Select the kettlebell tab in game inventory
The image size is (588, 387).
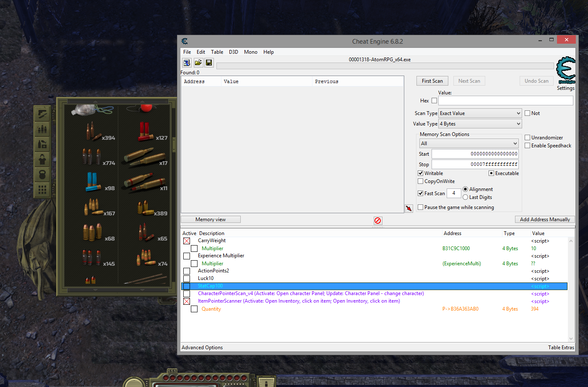pyautogui.click(x=42, y=174)
